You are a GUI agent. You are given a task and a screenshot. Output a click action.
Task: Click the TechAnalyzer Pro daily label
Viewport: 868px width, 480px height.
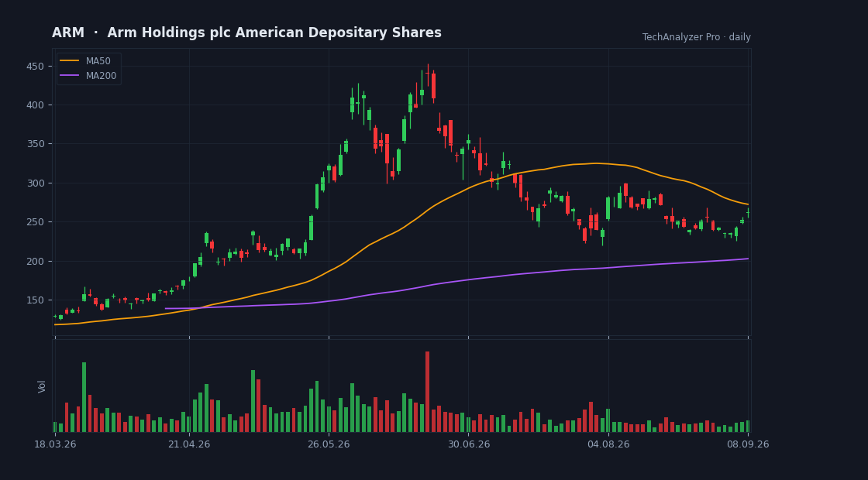click(x=697, y=37)
